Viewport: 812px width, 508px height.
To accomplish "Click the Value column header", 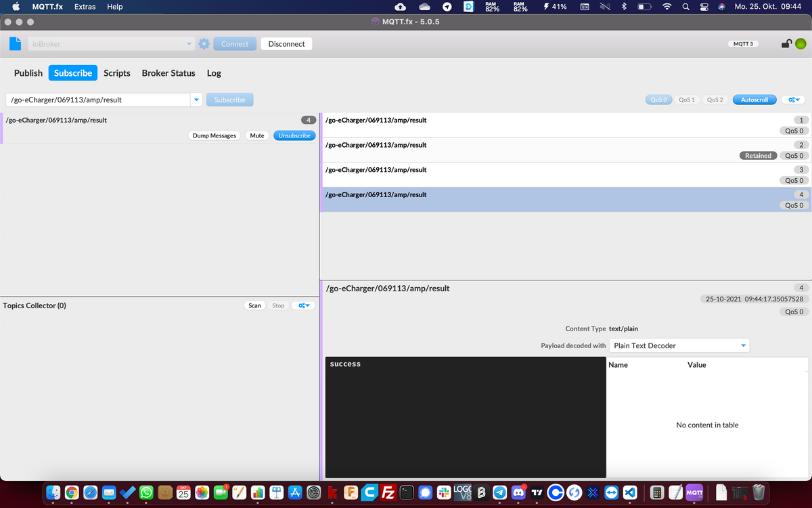I will click(697, 364).
